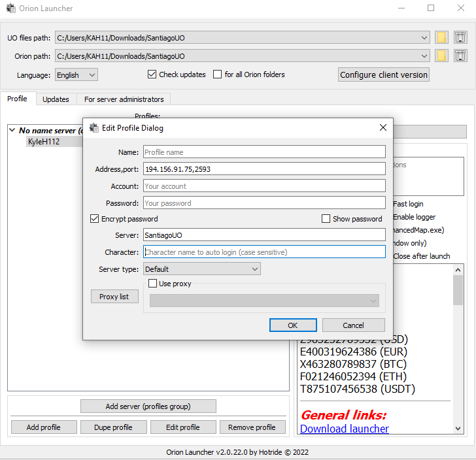
Task: Expand the UO files path dropdown
Action: pyautogui.click(x=425, y=38)
